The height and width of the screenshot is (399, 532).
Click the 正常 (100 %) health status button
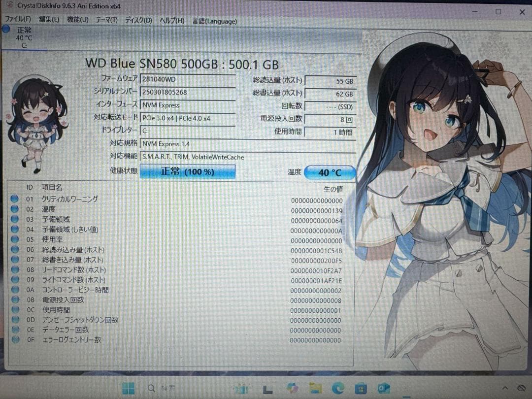188,171
